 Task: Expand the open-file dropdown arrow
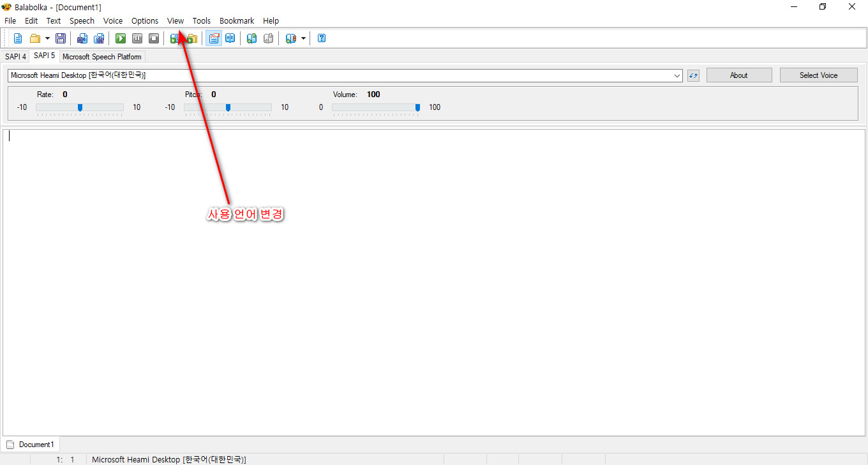point(47,38)
